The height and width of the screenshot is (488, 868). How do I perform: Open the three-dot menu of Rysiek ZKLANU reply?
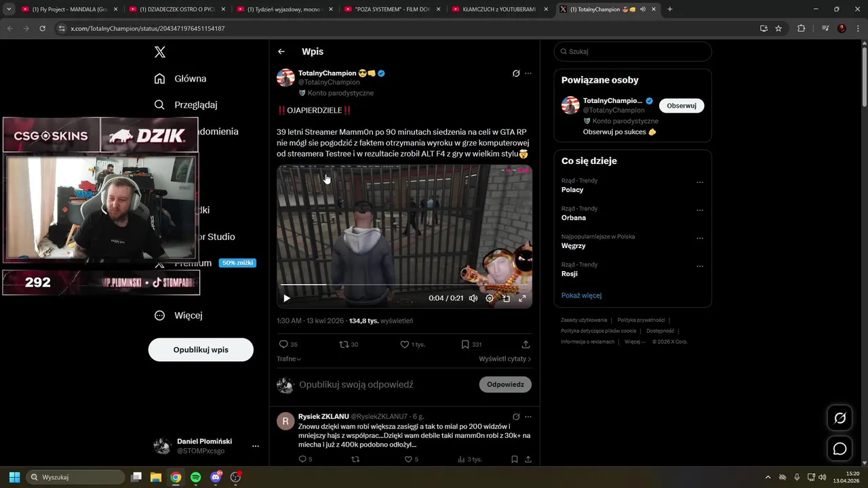click(x=528, y=417)
